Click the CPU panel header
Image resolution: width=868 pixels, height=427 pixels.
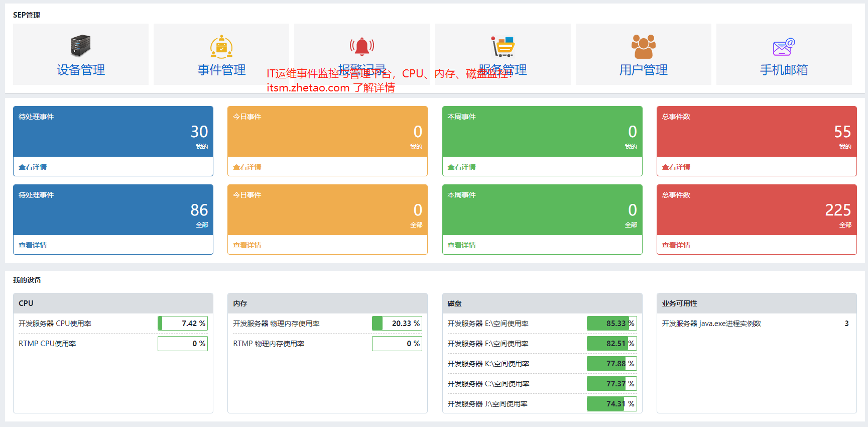[x=113, y=303]
